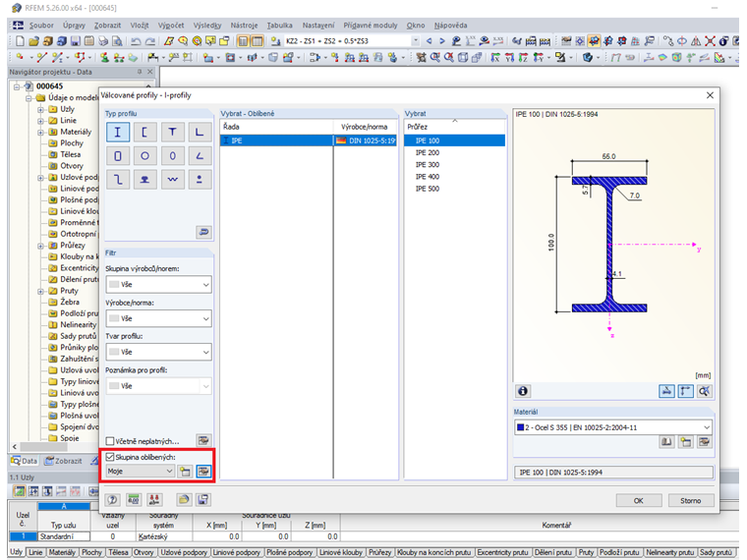Click the undo icon in main toolbar
Viewport: 747px width, 560px height.
tap(136, 41)
